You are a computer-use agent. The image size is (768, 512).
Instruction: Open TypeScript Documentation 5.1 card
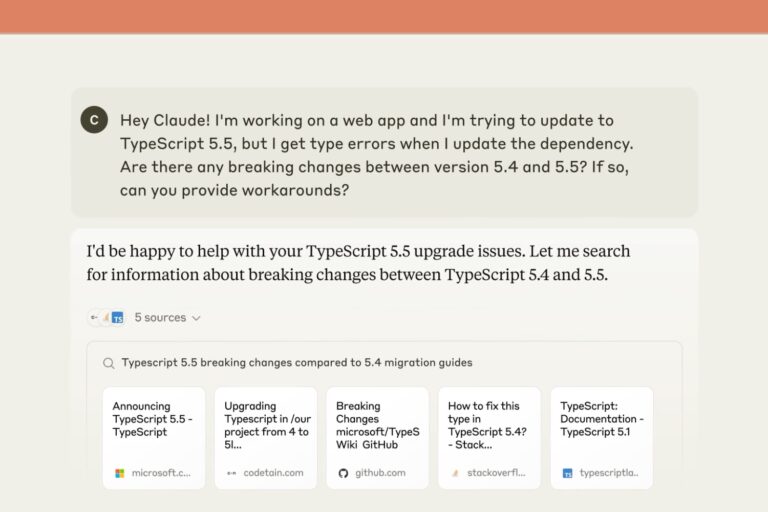[601, 438]
